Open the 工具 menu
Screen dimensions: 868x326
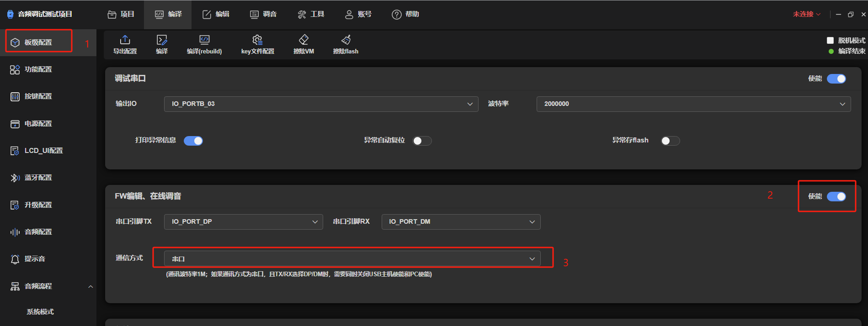pyautogui.click(x=311, y=14)
